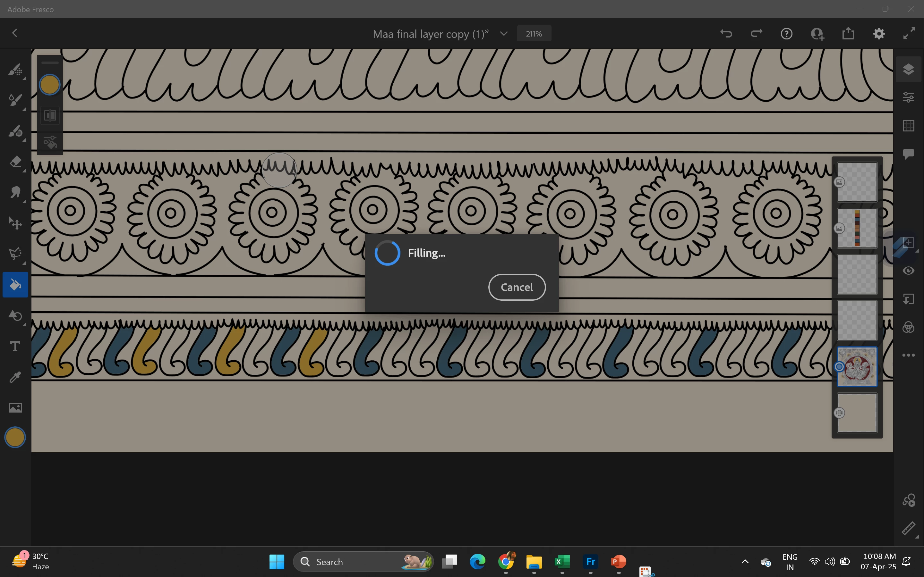Click the Undo arrow
Screen dimensions: 924x577
726,34
